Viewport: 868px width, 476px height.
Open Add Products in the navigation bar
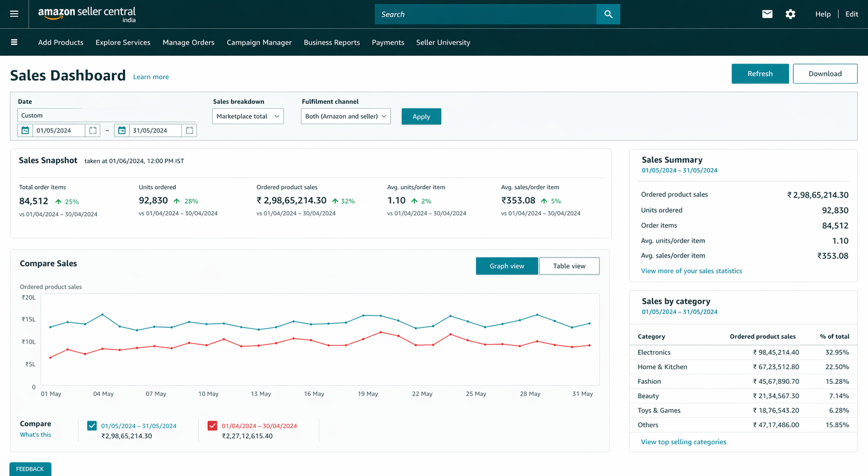tap(60, 43)
